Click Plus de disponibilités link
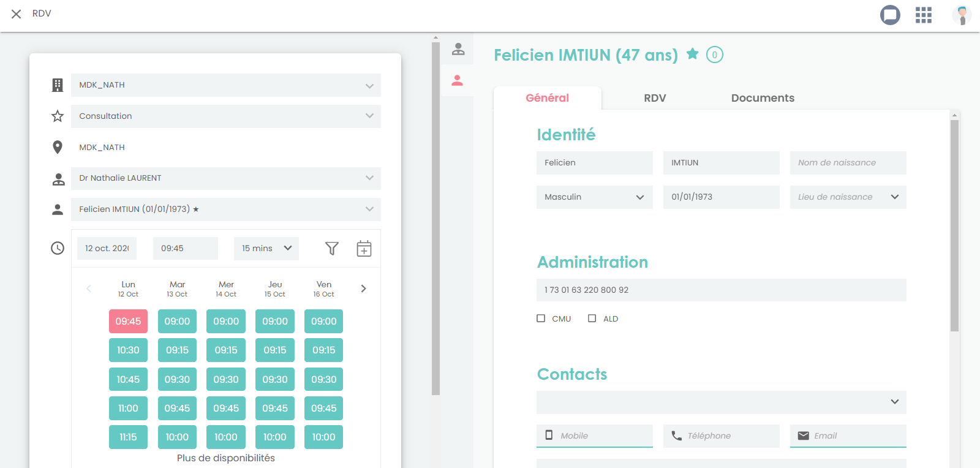This screenshot has height=468, width=980. tap(225, 458)
